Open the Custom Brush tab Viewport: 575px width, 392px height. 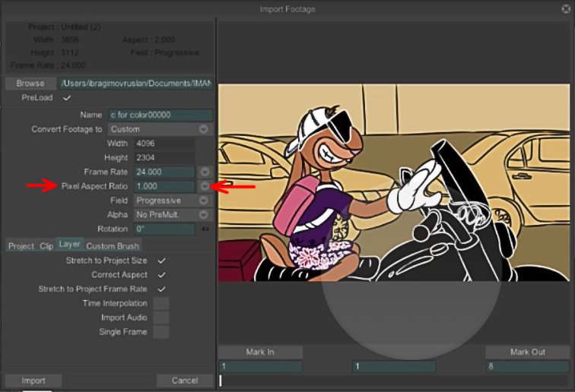coord(113,246)
